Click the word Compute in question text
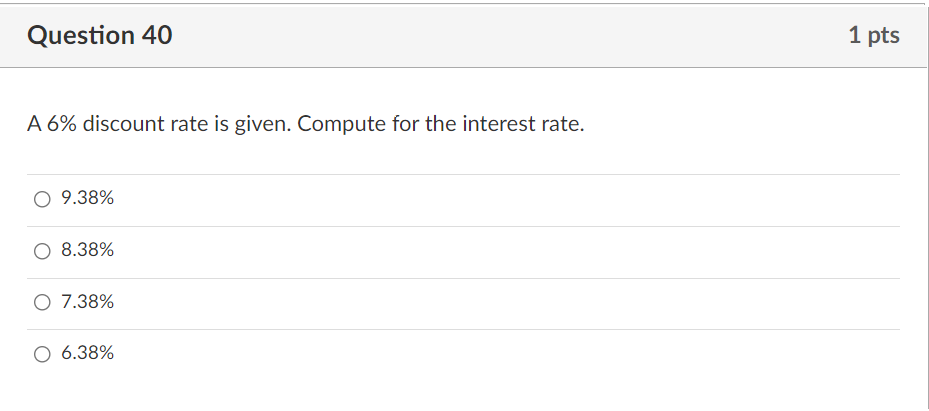The height and width of the screenshot is (411, 929). tap(336, 127)
